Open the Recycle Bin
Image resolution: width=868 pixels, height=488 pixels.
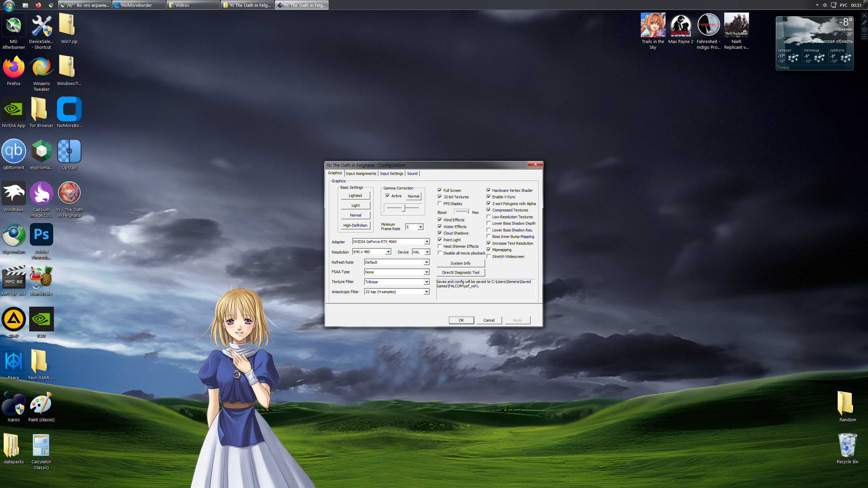point(847,446)
